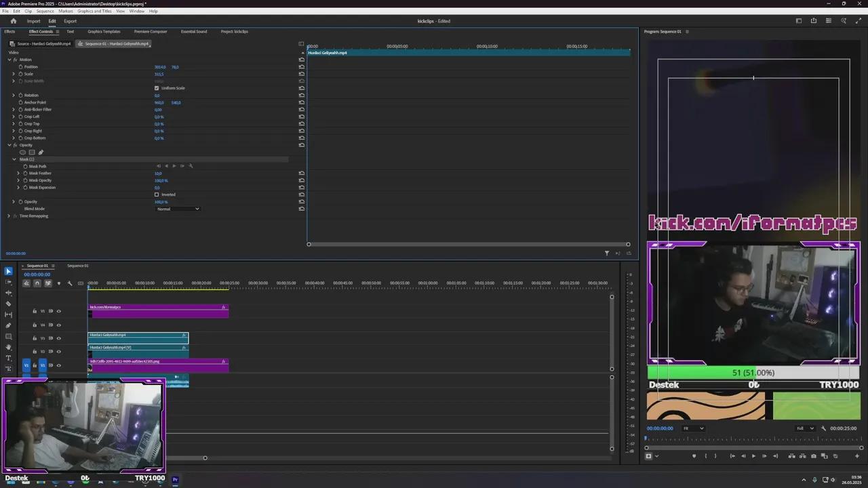
Task: Collapse the Motion effect section
Action: tap(9, 60)
